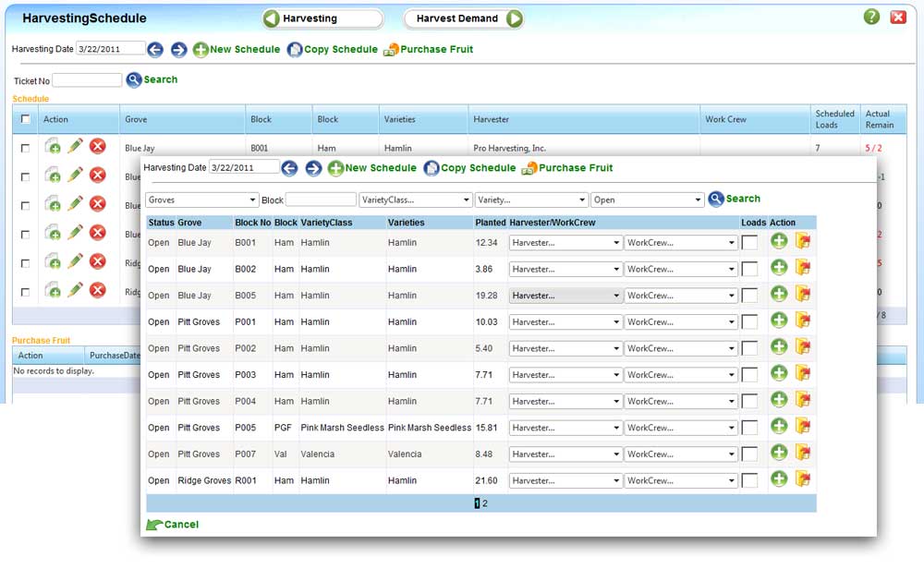Go to next harvesting date in main window
Viewport: 924px width, 581px height.
pos(178,50)
